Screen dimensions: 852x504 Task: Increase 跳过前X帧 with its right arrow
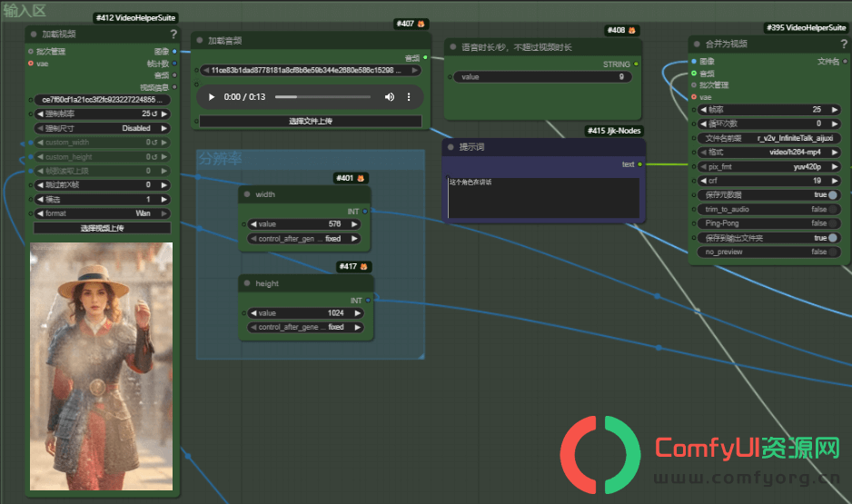click(164, 184)
